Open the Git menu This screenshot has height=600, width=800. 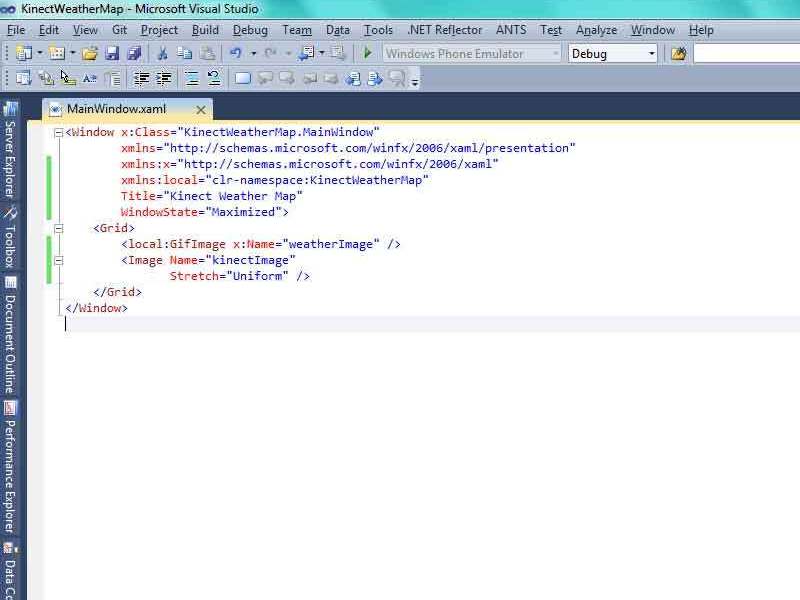click(119, 30)
